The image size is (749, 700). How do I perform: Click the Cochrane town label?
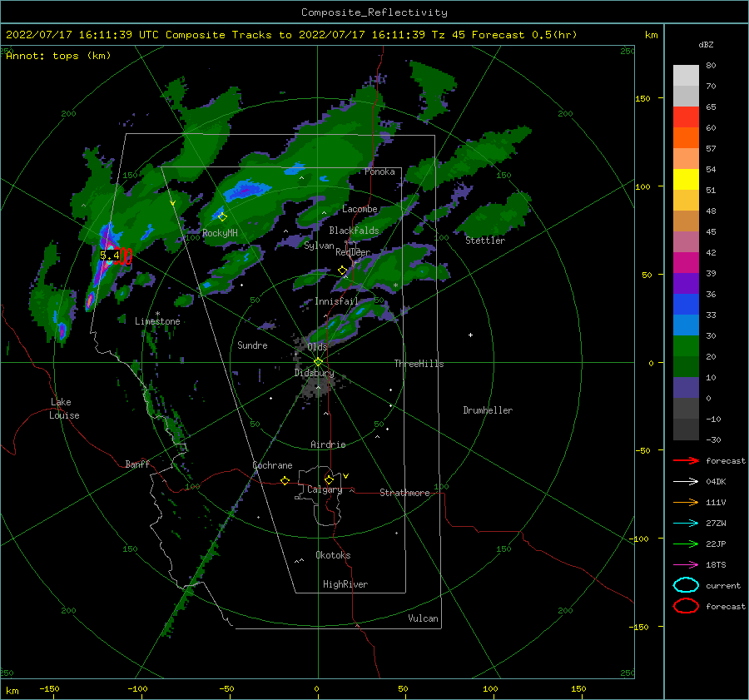pos(272,465)
